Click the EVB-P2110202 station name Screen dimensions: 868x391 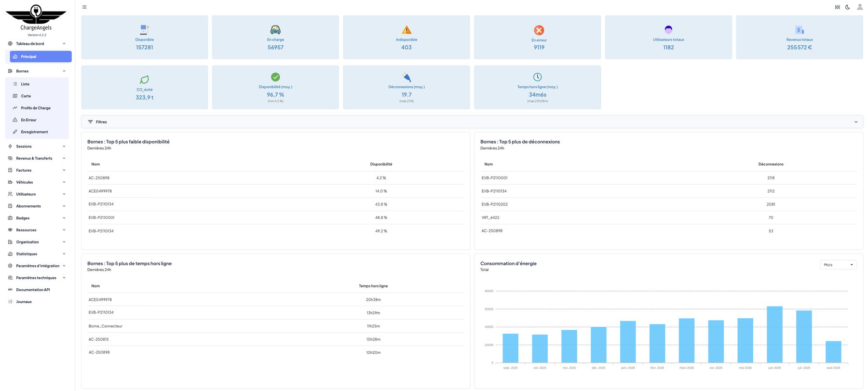point(494,204)
